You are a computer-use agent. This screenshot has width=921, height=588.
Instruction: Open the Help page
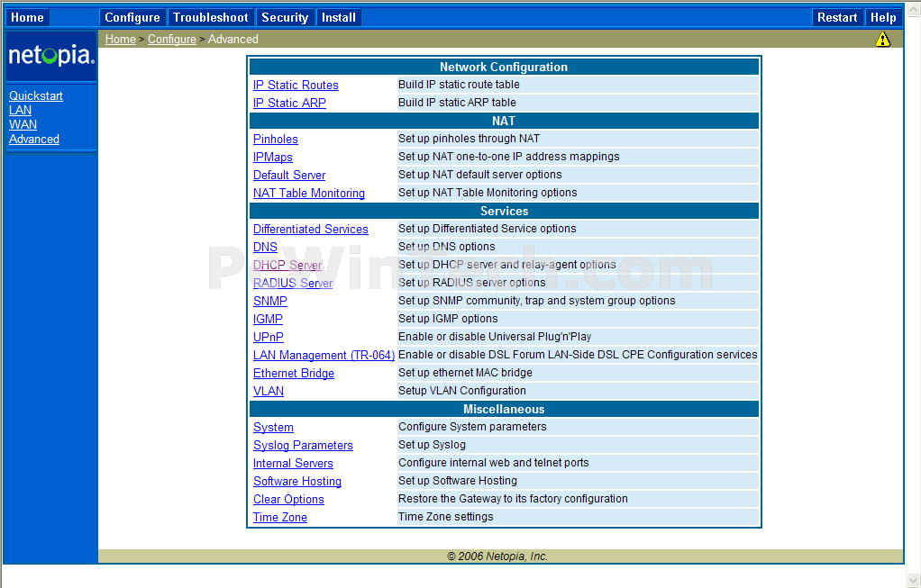883,18
